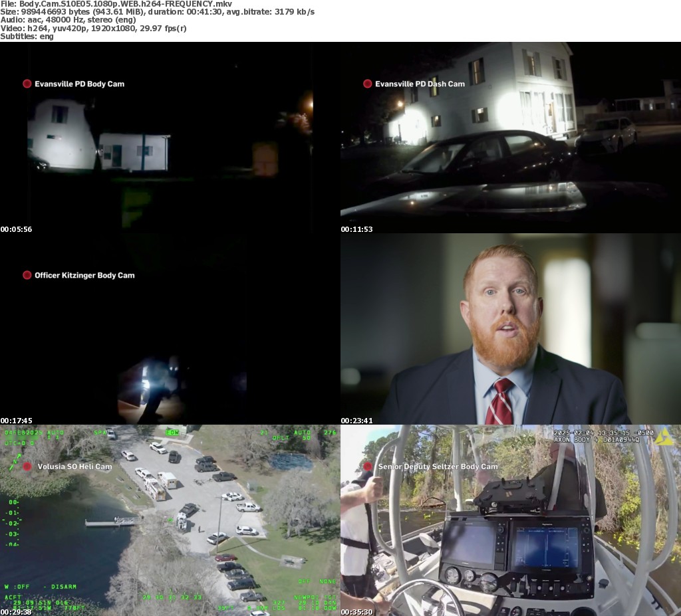Click red dot beside Evansville PD Dash Cam
This screenshot has width=681, height=616.
(367, 84)
